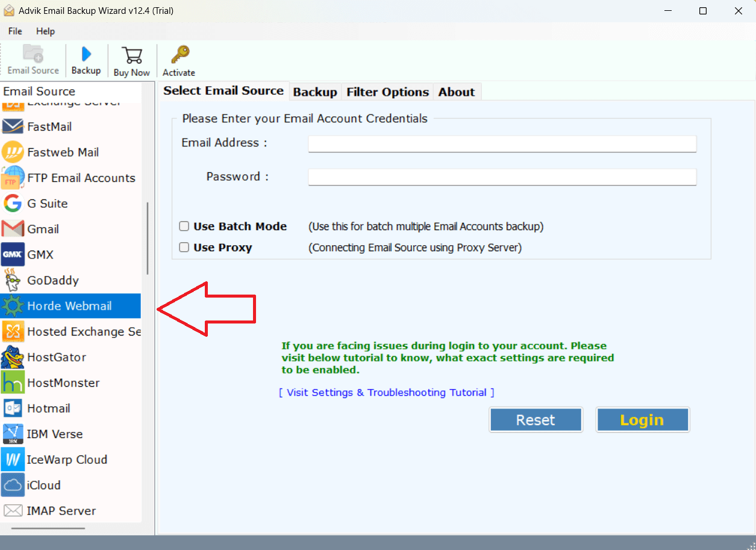Select the G Suite text entry
Image resolution: width=756 pixels, height=550 pixels.
pos(48,204)
